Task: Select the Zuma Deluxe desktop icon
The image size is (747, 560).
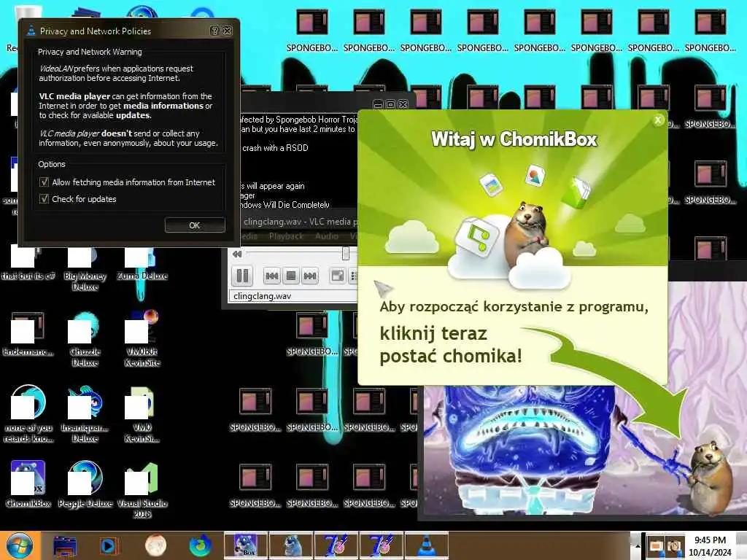Action: [142, 264]
